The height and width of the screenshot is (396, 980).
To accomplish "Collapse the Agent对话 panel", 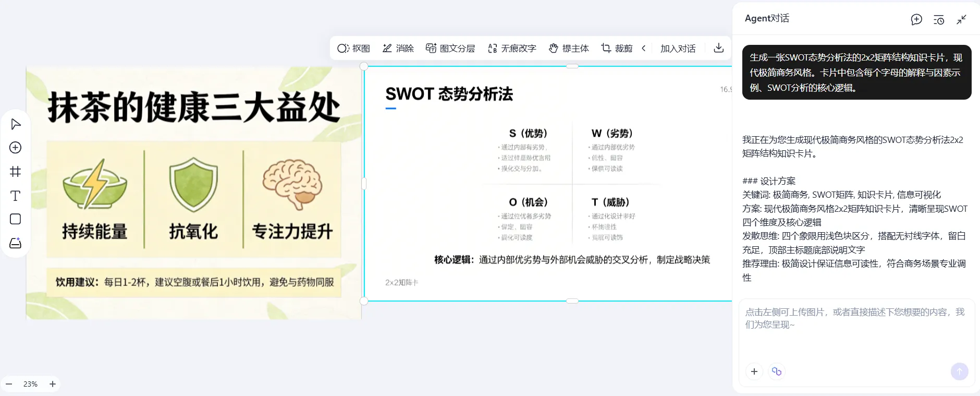I will 962,20.
